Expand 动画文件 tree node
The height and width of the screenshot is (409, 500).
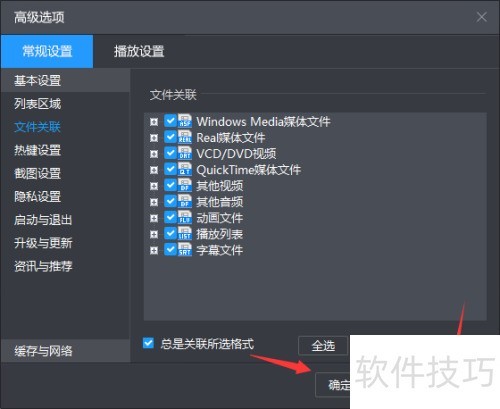pos(154,218)
